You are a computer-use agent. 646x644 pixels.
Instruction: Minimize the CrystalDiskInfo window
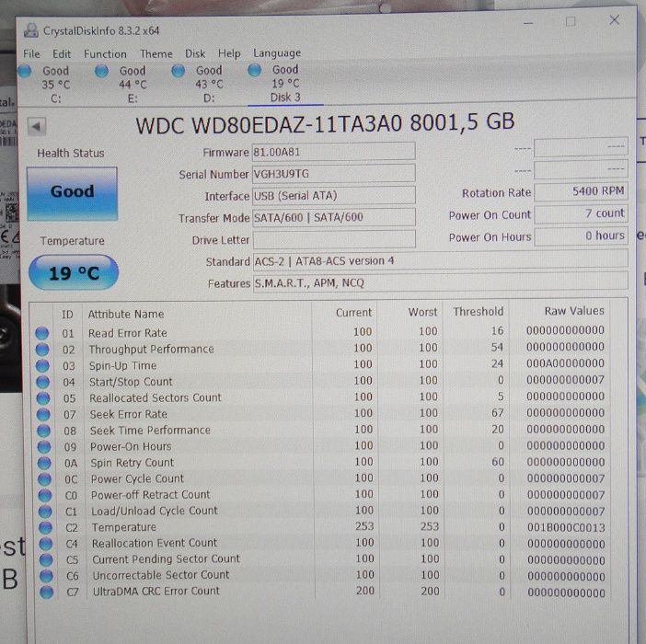528,23
